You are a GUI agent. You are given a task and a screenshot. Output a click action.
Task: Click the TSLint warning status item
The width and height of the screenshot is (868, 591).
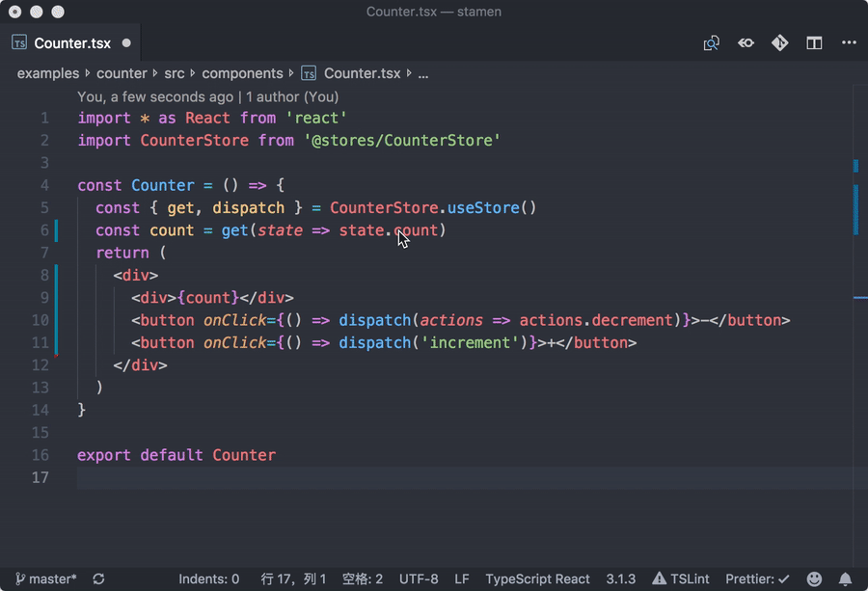(x=681, y=578)
